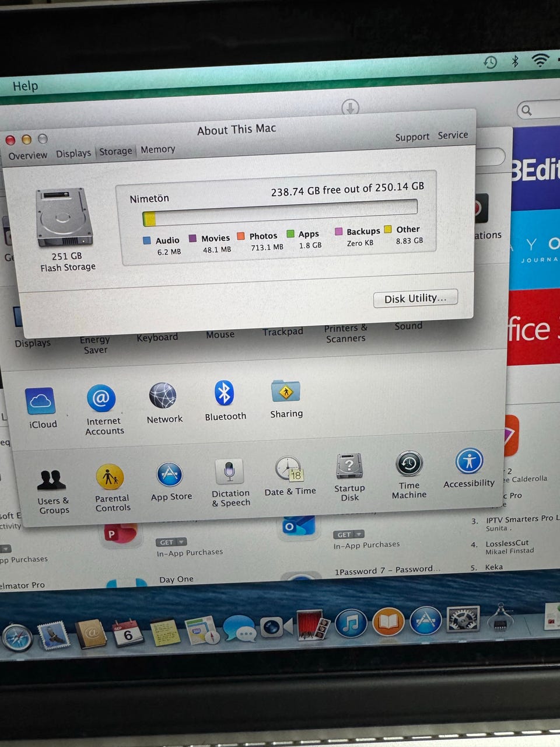Open Dictation & Speech preferences
560x747 pixels.
(x=229, y=472)
